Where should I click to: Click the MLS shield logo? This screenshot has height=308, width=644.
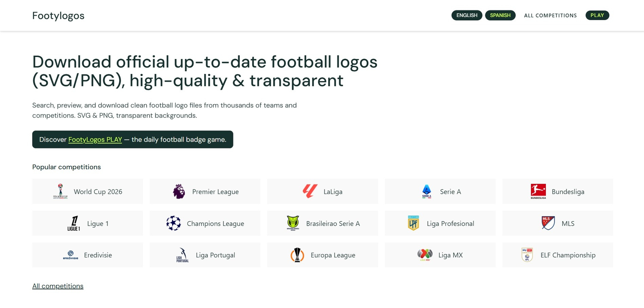pyautogui.click(x=548, y=223)
